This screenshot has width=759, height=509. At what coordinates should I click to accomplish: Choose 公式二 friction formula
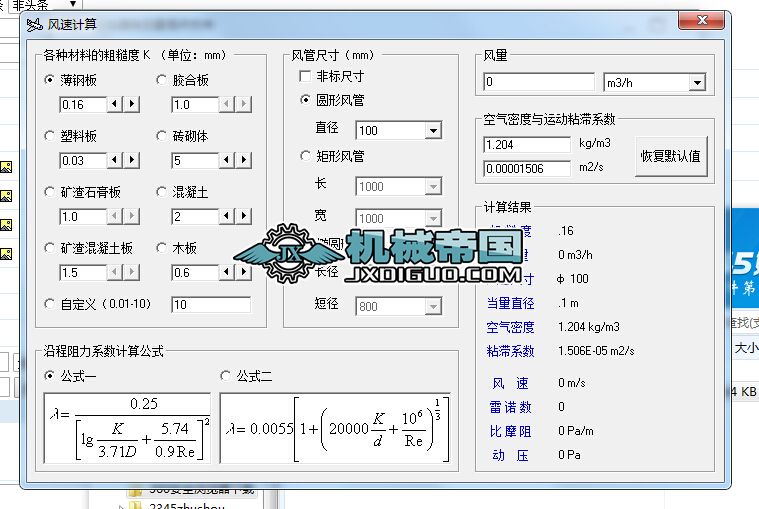click(225, 375)
